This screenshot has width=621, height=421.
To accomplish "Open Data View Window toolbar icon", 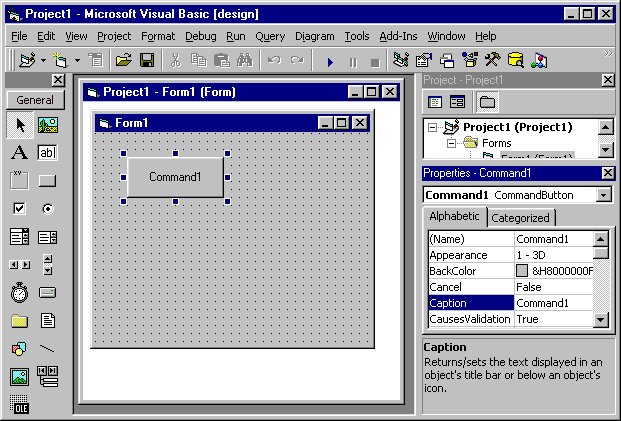I will pyautogui.click(x=516, y=61).
